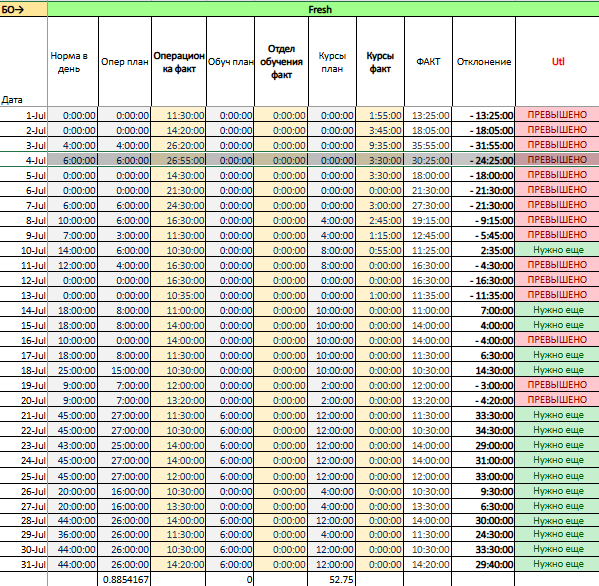Click ПРЕВЫШЕНО status in the 1-Jul row
Screen dimensions: 599x586
[557, 115]
